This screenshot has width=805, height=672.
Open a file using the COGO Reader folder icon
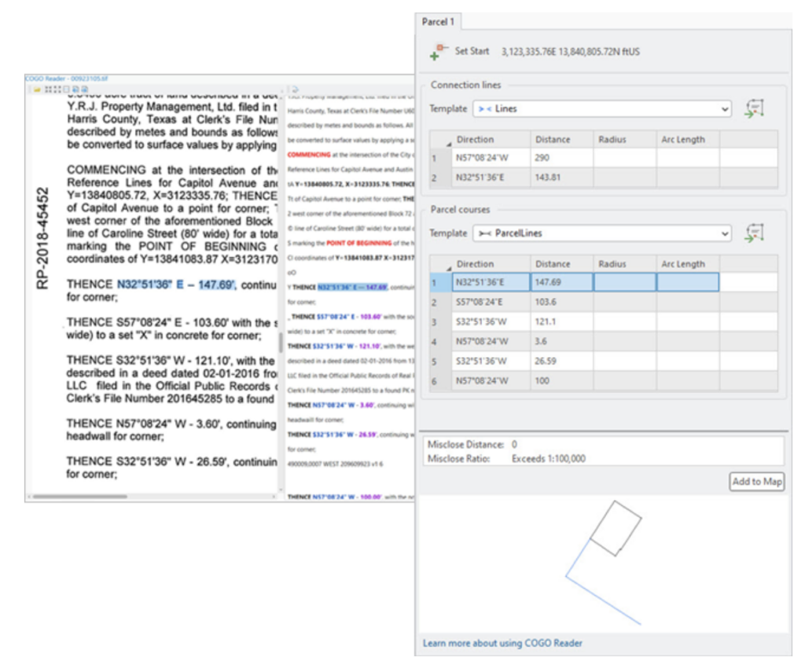(x=36, y=90)
